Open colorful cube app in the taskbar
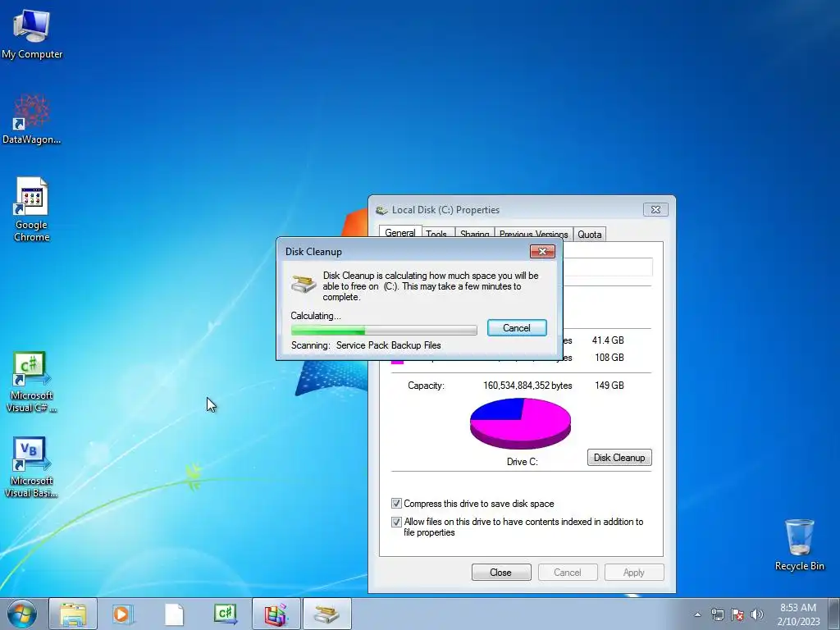840x630 pixels. 276,614
